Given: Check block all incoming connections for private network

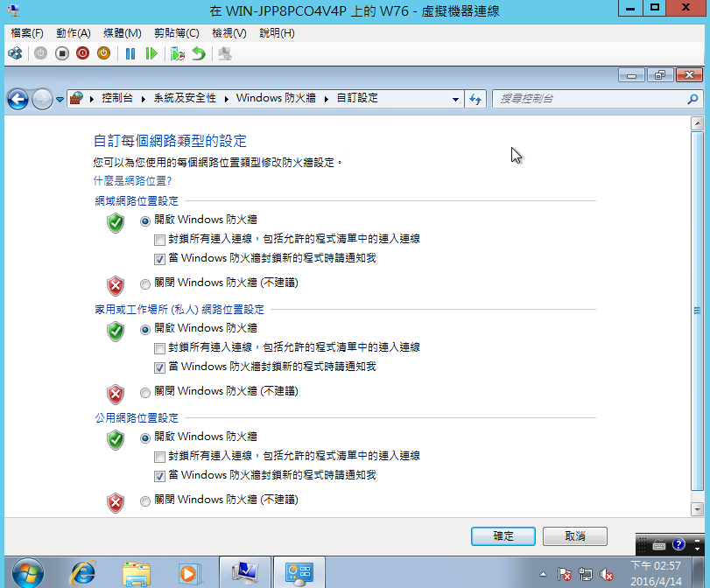Looking at the screenshot, I should pyautogui.click(x=159, y=347).
